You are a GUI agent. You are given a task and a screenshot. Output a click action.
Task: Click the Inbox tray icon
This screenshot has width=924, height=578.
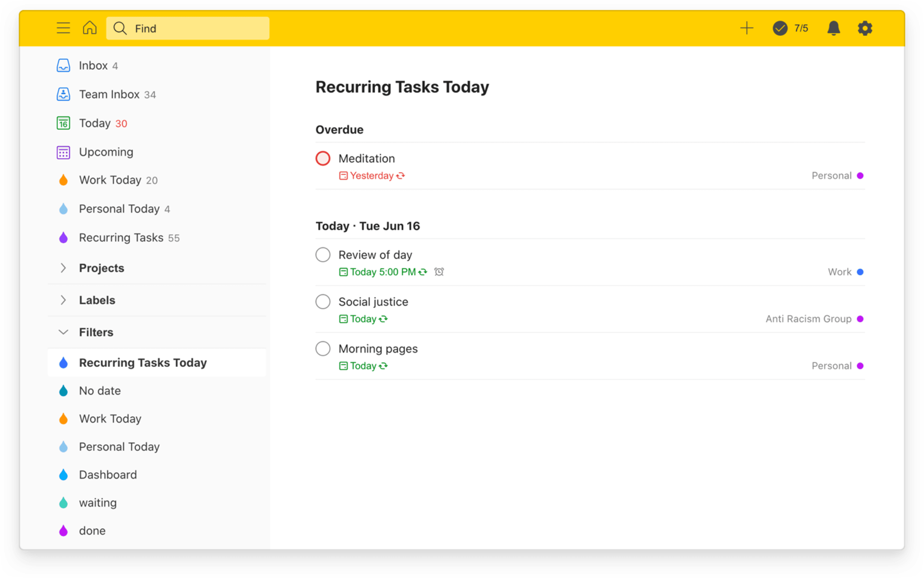(63, 66)
